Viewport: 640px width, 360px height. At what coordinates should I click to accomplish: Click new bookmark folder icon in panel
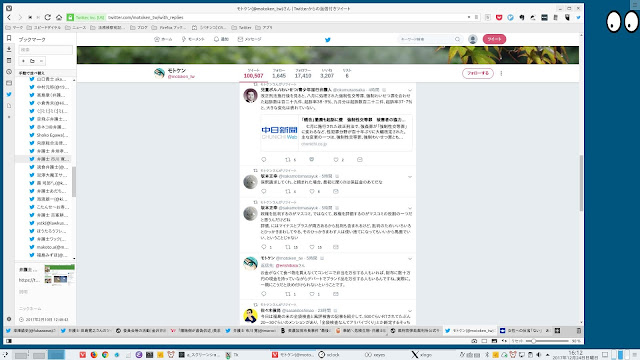(32, 61)
